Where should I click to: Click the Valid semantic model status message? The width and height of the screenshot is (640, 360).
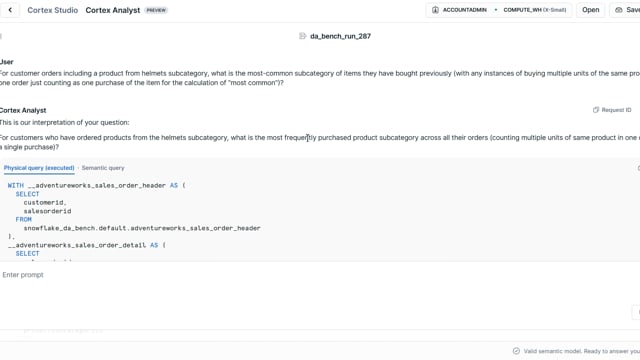point(582,351)
